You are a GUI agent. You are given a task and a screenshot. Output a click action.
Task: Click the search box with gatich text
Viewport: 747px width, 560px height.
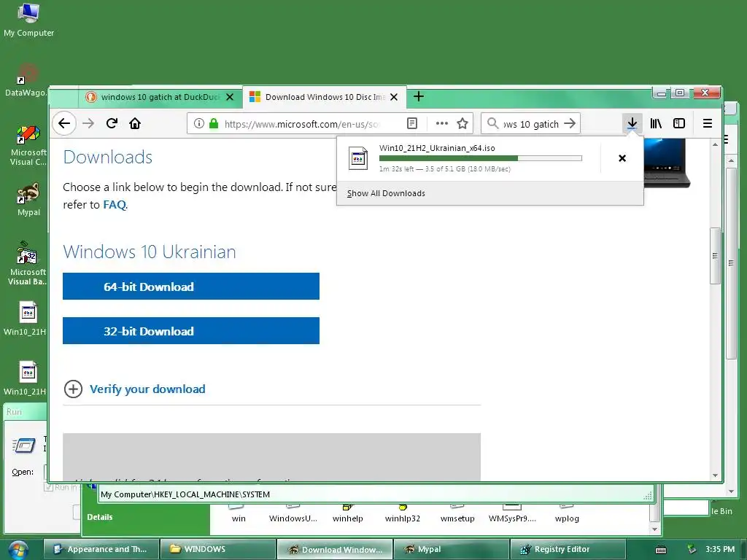click(531, 124)
